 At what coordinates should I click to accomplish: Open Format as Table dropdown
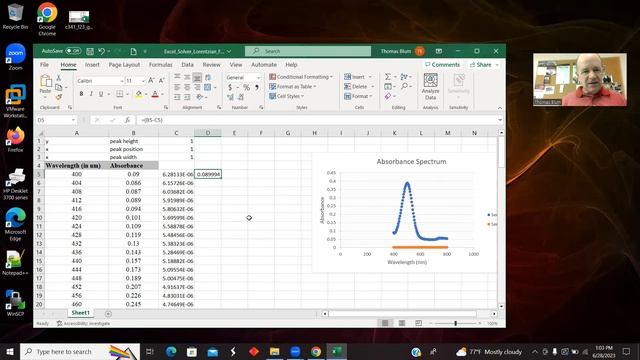pyautogui.click(x=293, y=87)
